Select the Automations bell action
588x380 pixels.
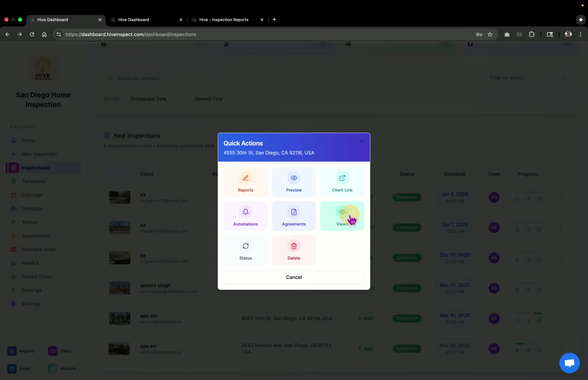click(x=245, y=216)
